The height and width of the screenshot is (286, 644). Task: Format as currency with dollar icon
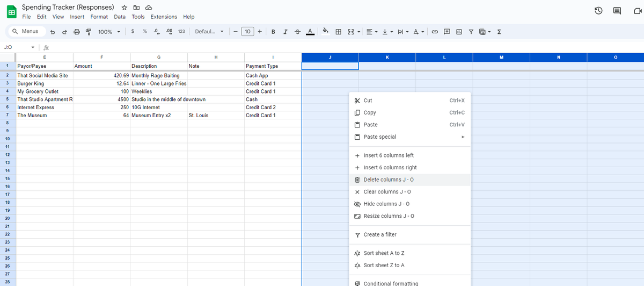coord(133,31)
